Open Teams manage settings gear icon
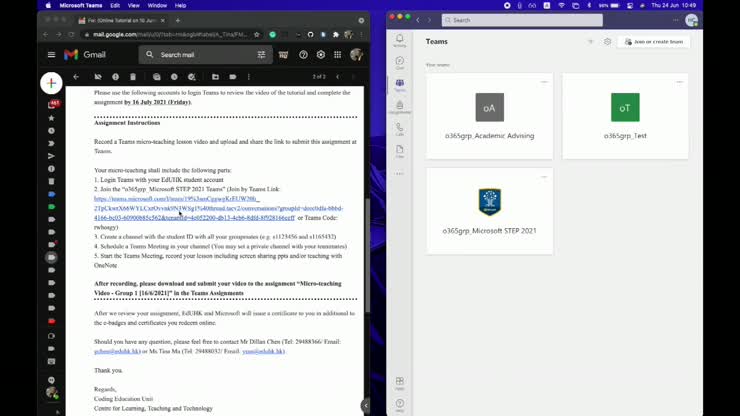The width and height of the screenshot is (740, 416). [607, 41]
